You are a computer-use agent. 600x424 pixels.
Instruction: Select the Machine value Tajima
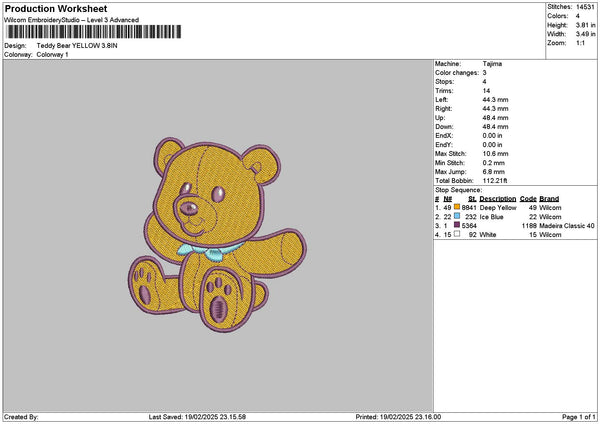pos(492,62)
